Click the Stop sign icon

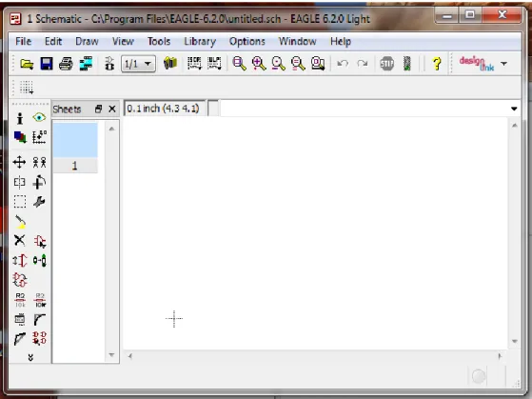(x=386, y=64)
